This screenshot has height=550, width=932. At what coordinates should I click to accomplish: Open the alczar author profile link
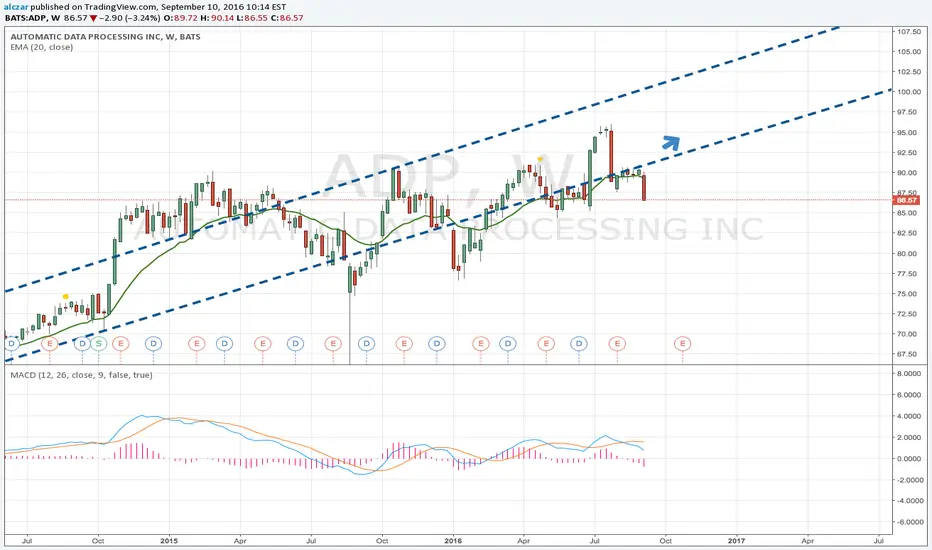coord(16,7)
